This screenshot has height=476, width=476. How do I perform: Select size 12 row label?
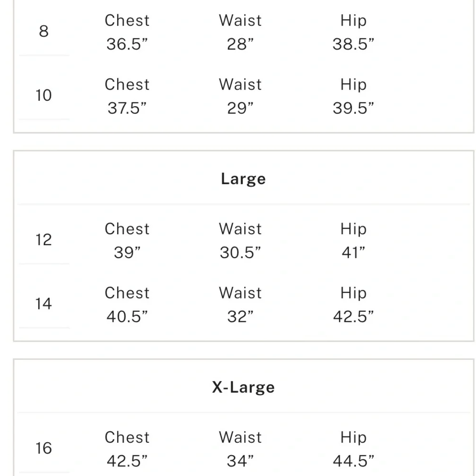[44, 240]
